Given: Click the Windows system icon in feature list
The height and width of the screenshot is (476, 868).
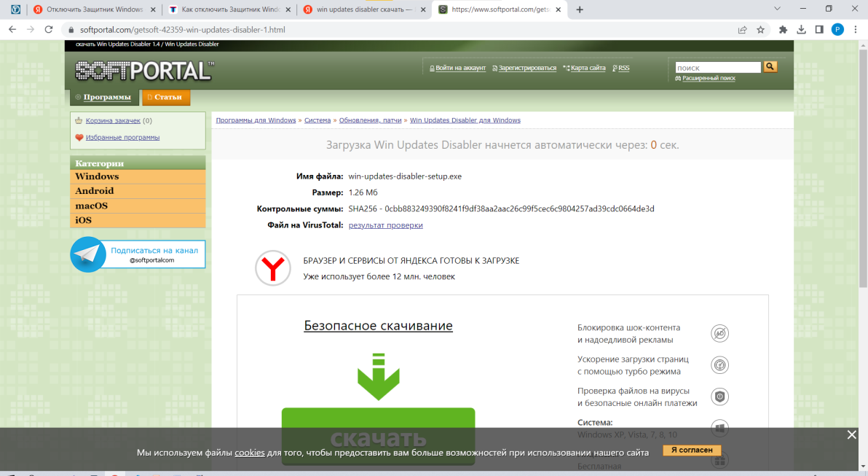Looking at the screenshot, I should click(x=719, y=429).
